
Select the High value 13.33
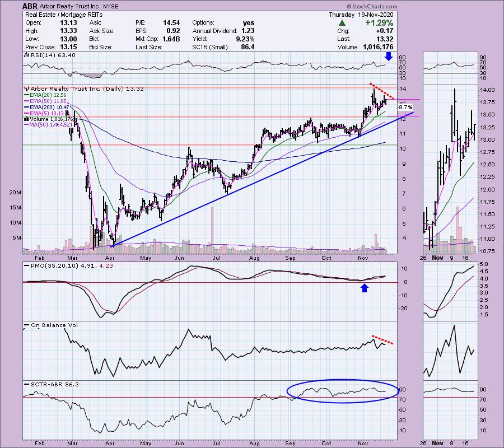coord(68,31)
